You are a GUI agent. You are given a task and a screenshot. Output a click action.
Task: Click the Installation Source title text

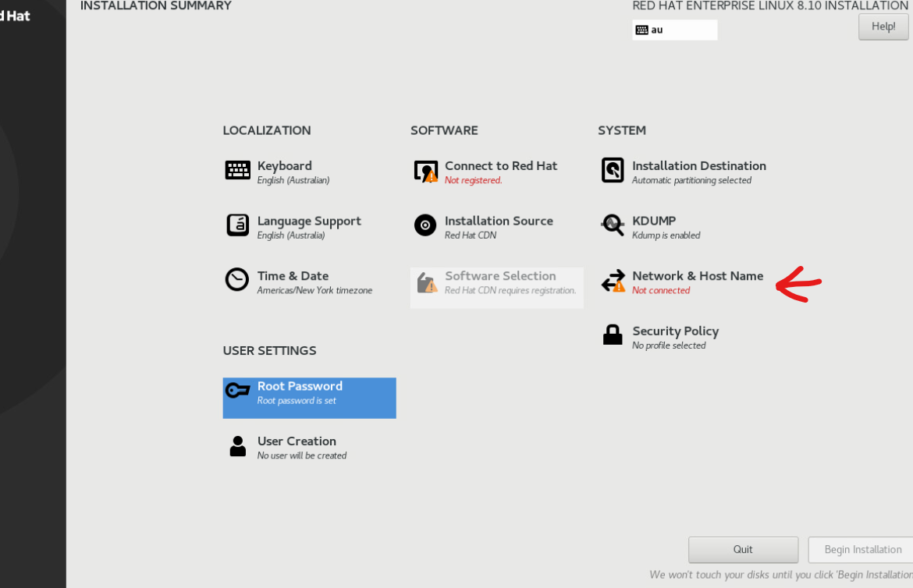click(499, 221)
